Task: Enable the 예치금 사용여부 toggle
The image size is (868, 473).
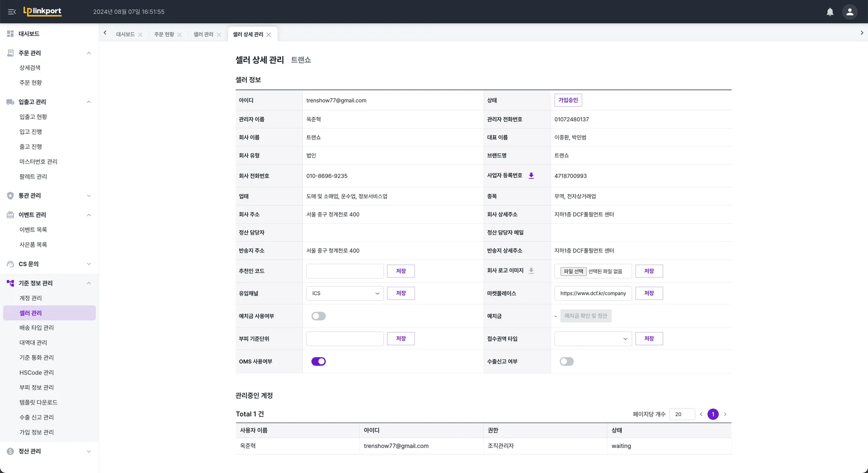Action: pyautogui.click(x=318, y=316)
